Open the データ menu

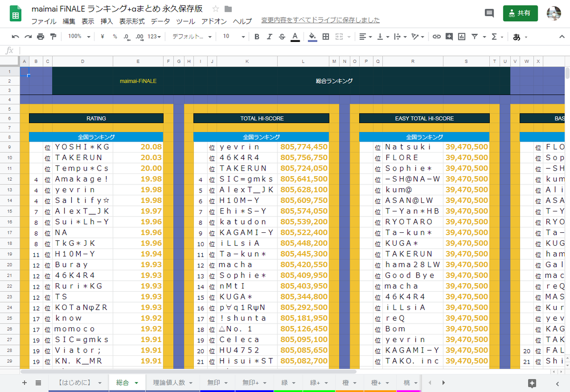tap(161, 21)
